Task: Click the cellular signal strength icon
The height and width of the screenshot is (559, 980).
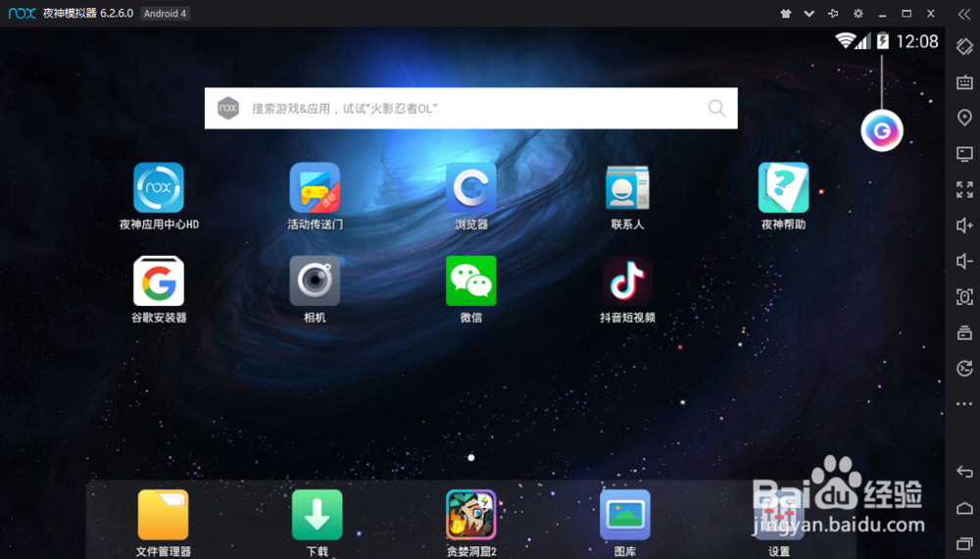Action: tap(863, 41)
